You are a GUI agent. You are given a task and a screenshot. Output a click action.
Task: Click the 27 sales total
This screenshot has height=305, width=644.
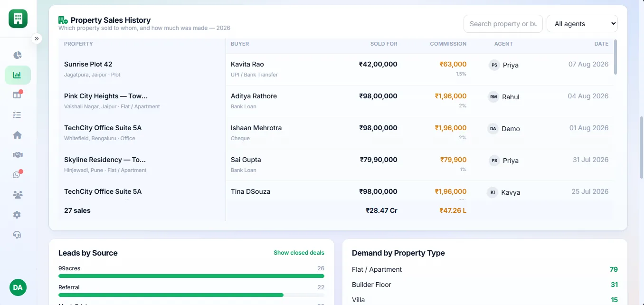tap(77, 210)
